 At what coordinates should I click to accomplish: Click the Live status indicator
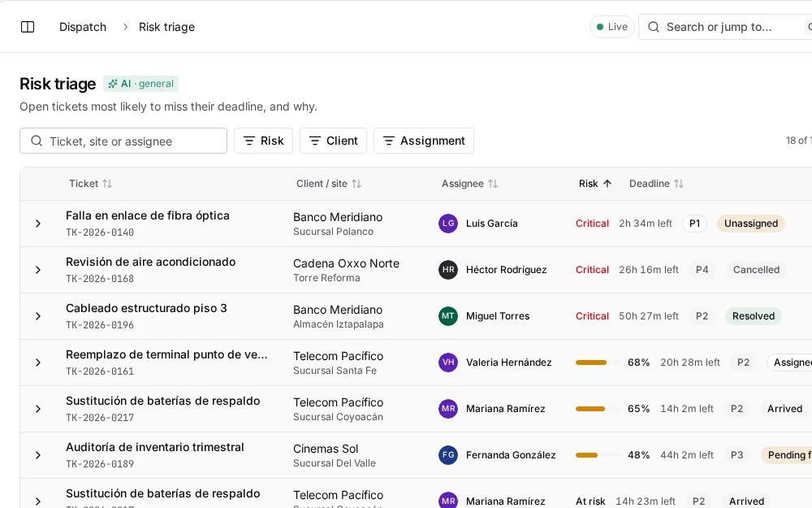click(612, 27)
